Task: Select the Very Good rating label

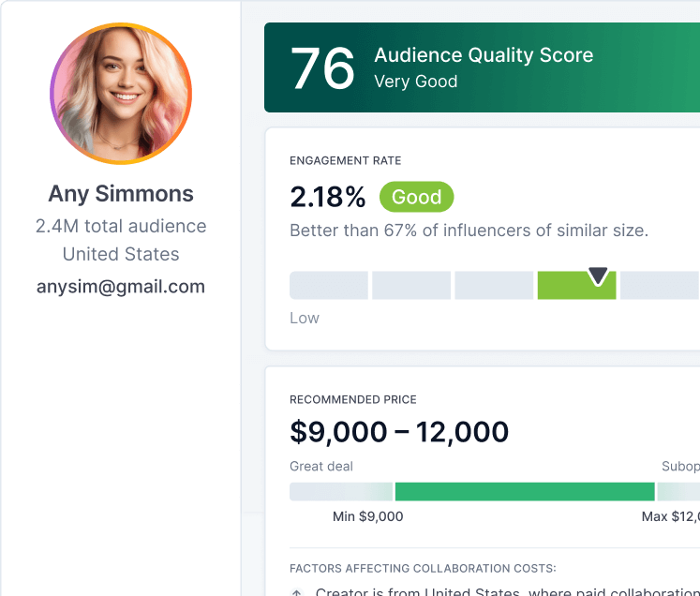Action: (416, 82)
